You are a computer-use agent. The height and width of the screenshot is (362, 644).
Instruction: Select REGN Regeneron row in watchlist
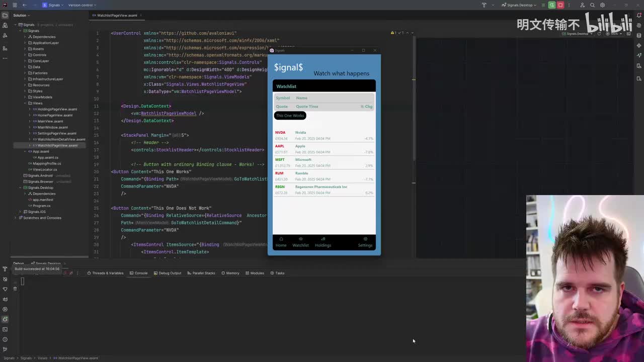(324, 190)
